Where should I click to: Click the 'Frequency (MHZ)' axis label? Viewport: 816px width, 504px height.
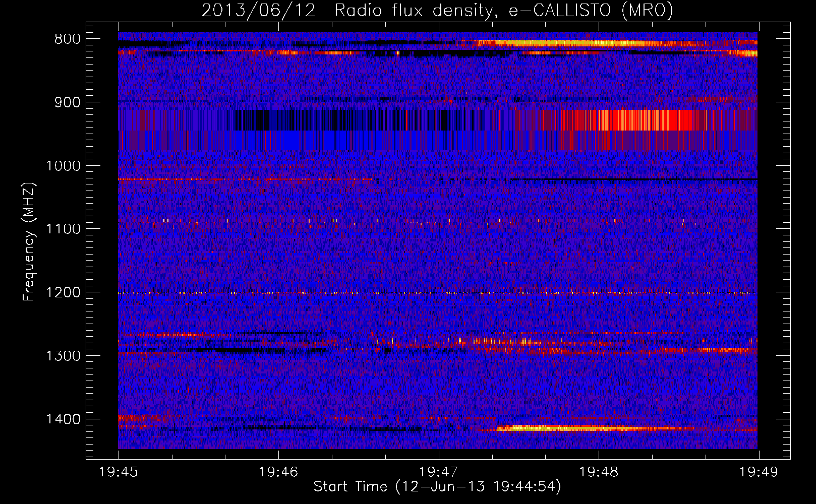tap(29, 241)
